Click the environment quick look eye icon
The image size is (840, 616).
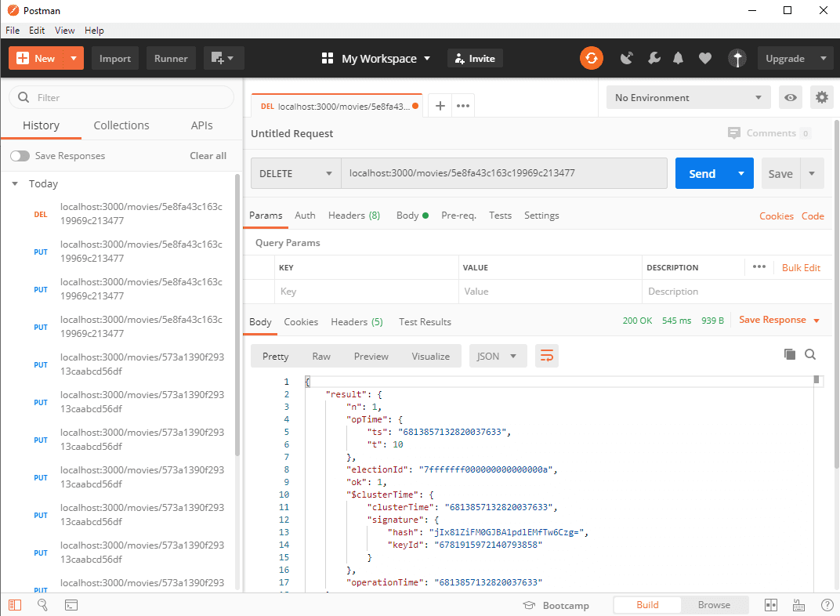[x=791, y=97]
